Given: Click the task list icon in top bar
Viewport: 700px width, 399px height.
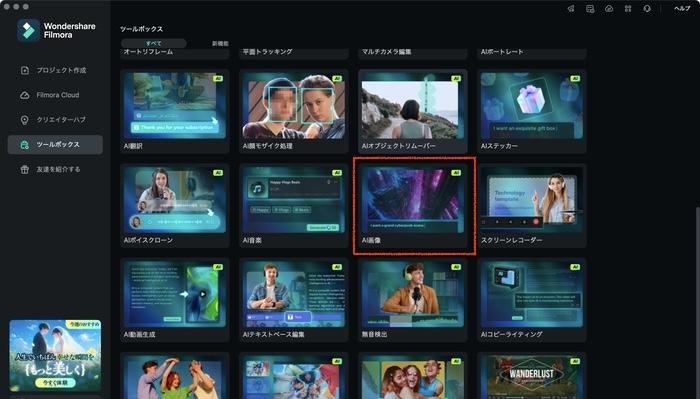Looking at the screenshot, I should pos(590,8).
